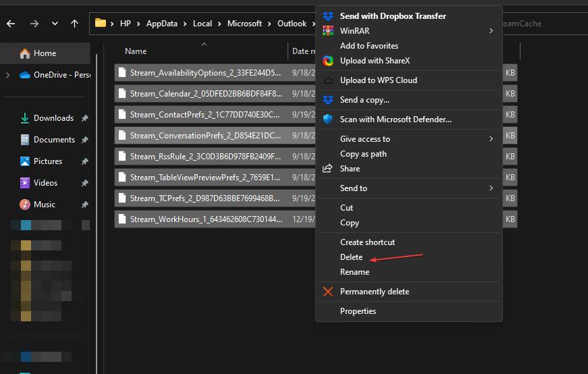Click the AppData breadcrumb segment
Screen dimensions: 588x374
(x=161, y=24)
